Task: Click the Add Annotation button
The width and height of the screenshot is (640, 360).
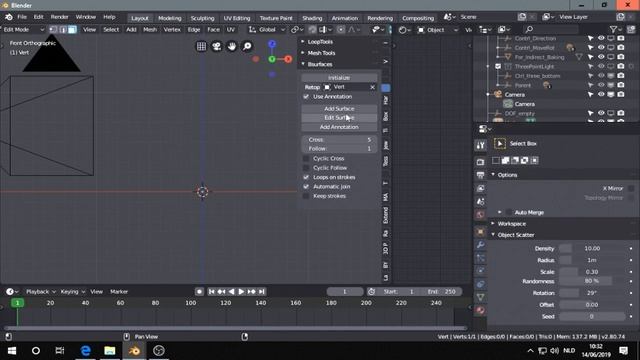Action: coord(339,127)
